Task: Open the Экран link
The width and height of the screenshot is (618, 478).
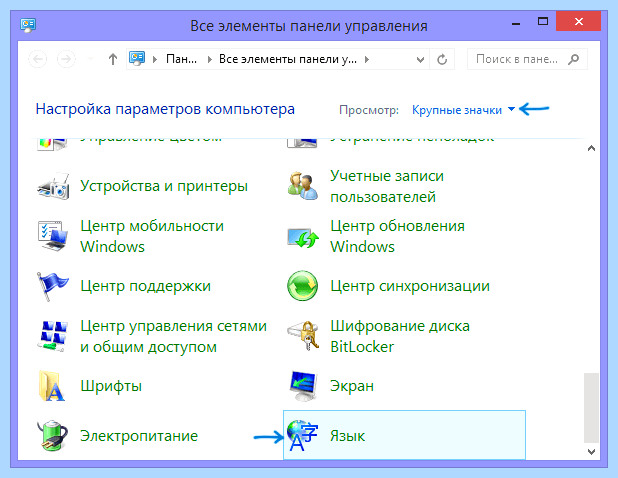Action: pos(352,386)
